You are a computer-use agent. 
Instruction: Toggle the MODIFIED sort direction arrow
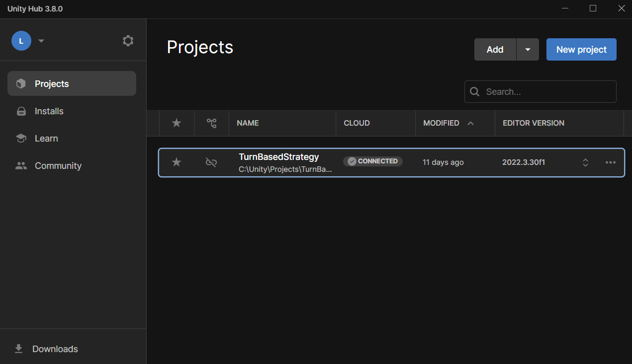pyautogui.click(x=470, y=123)
